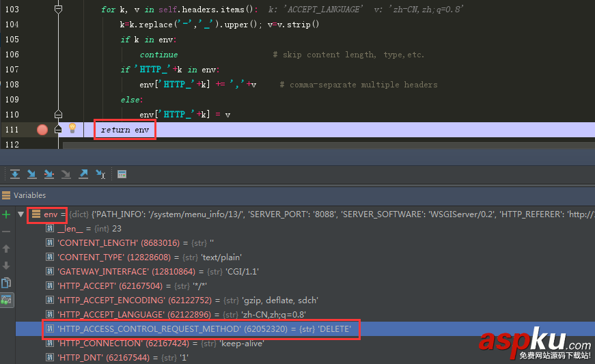Select the 'HTTP_DNT' variable row
This screenshot has height=364, width=595.
[x=305, y=358]
